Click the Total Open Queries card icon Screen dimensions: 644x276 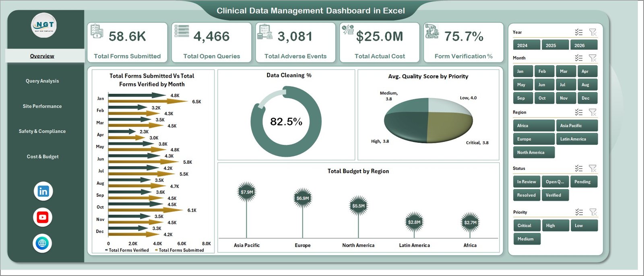[x=182, y=31]
